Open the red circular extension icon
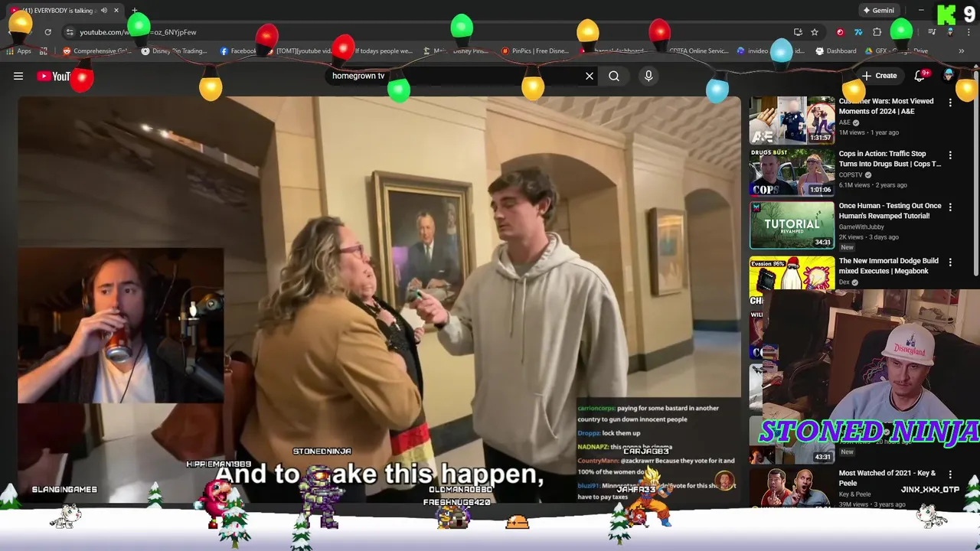 [840, 32]
